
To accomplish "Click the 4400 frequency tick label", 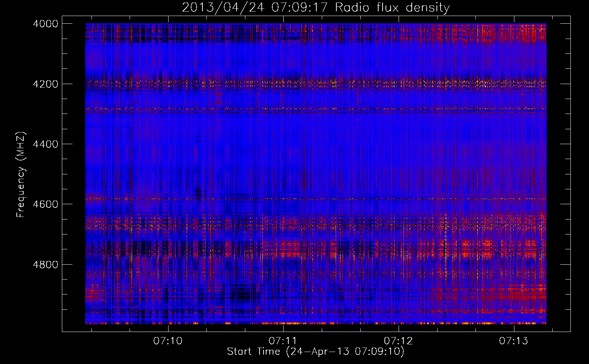I will [45, 144].
